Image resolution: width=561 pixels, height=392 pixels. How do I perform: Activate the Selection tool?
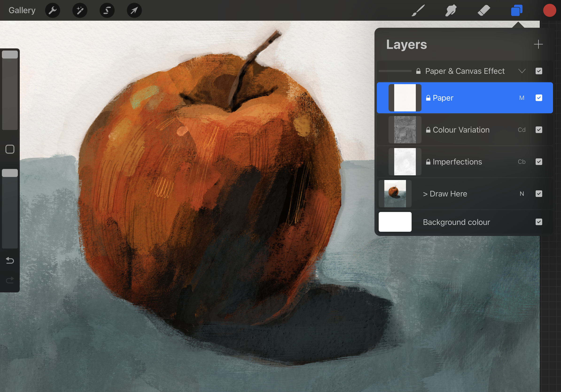107,11
